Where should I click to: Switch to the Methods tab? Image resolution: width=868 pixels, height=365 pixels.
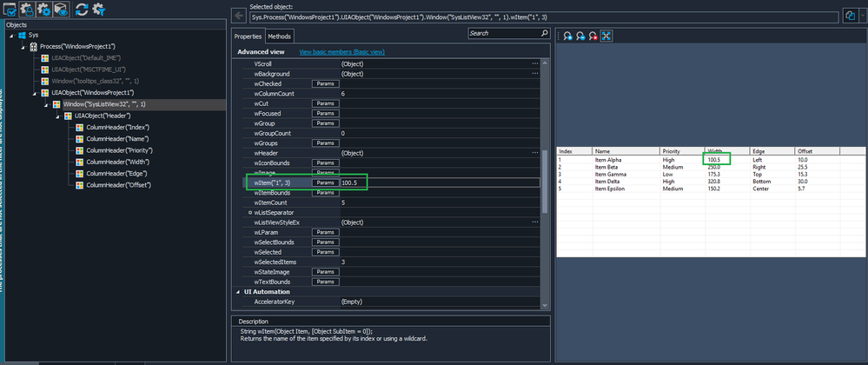(x=279, y=36)
